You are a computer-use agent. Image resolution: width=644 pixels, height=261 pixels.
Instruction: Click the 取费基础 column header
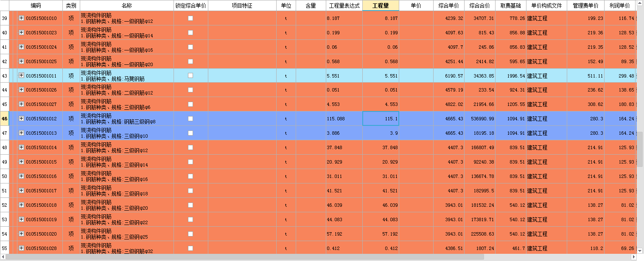click(511, 6)
